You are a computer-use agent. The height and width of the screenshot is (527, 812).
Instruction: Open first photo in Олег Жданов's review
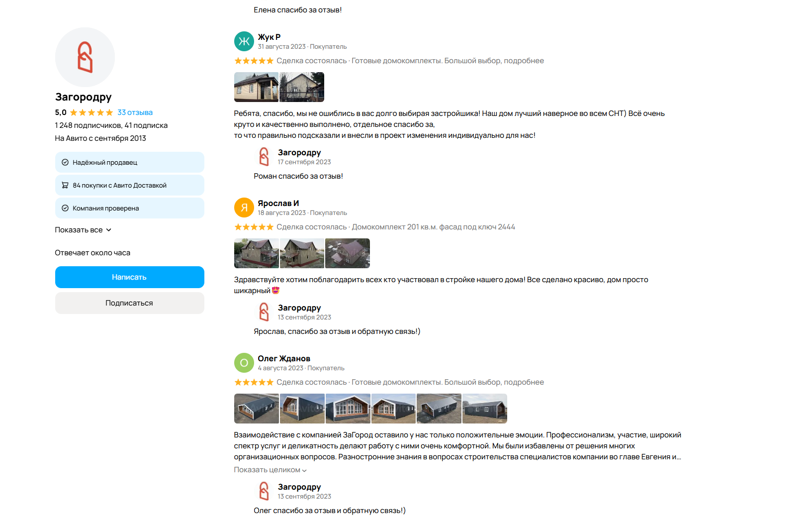pos(256,409)
